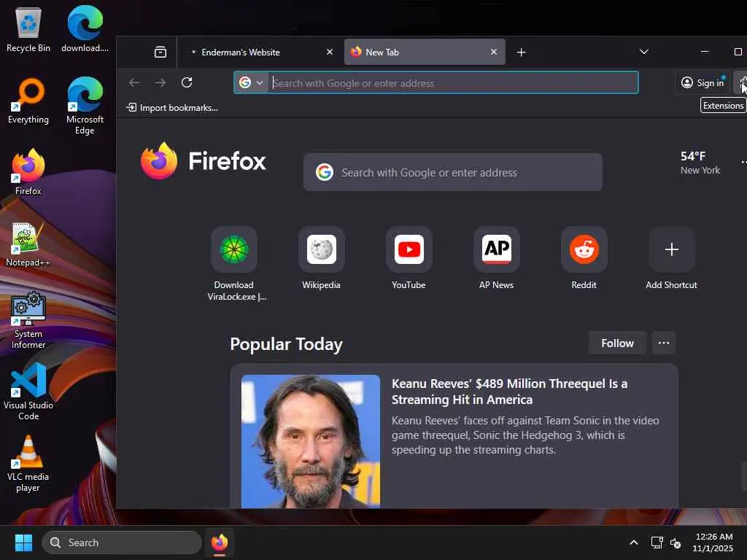Open the Keanu Reeves article thumbnail

tap(311, 441)
